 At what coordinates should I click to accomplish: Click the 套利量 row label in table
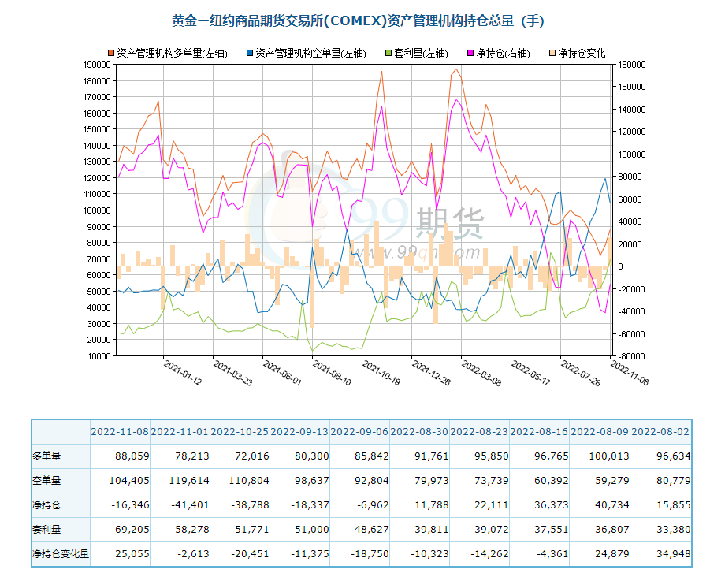click(46, 530)
